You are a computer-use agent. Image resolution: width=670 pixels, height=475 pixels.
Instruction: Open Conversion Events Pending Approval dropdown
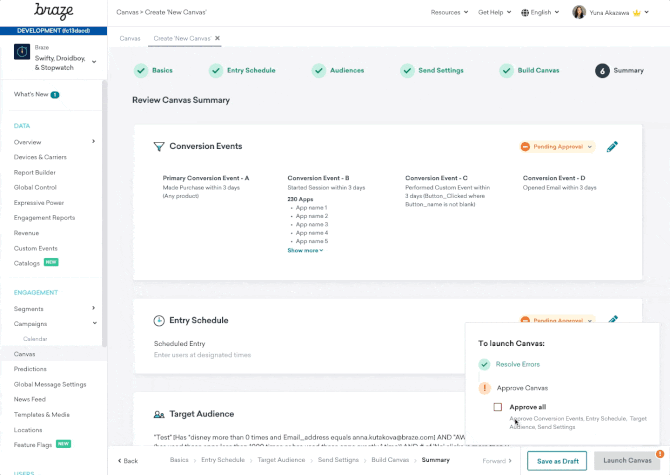point(557,147)
